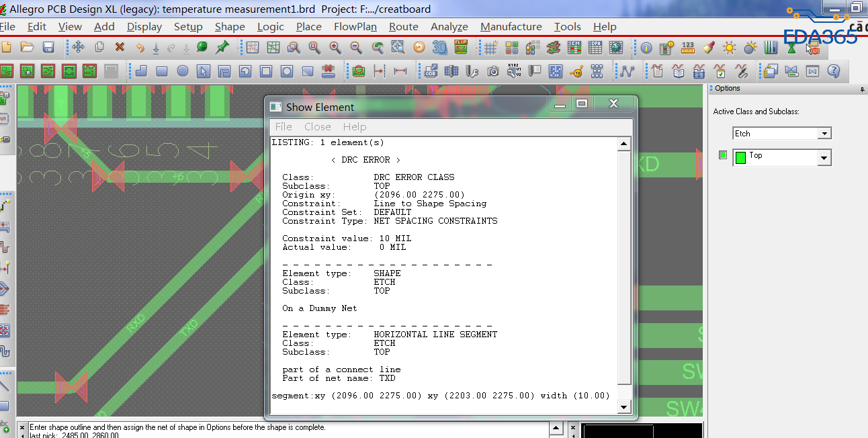Toggle Top subclass visibility box
This screenshot has height=438, width=868.
coord(723,155)
